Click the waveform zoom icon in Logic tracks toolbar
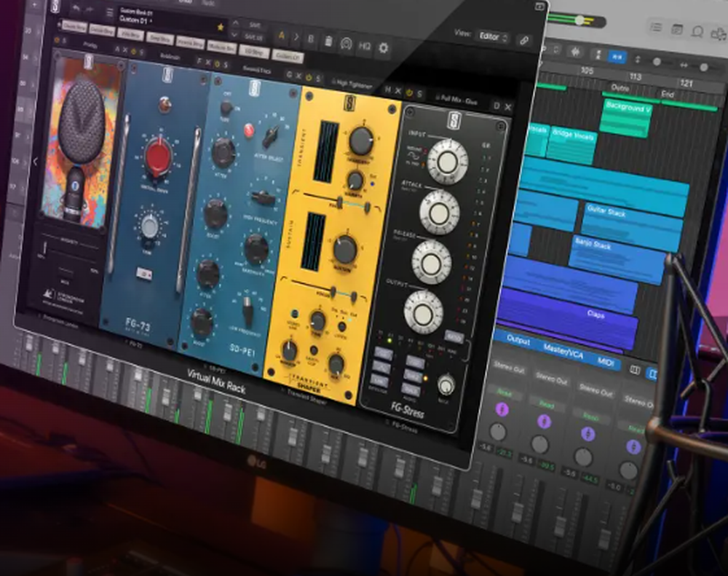The width and height of the screenshot is (728, 576). 576,52
